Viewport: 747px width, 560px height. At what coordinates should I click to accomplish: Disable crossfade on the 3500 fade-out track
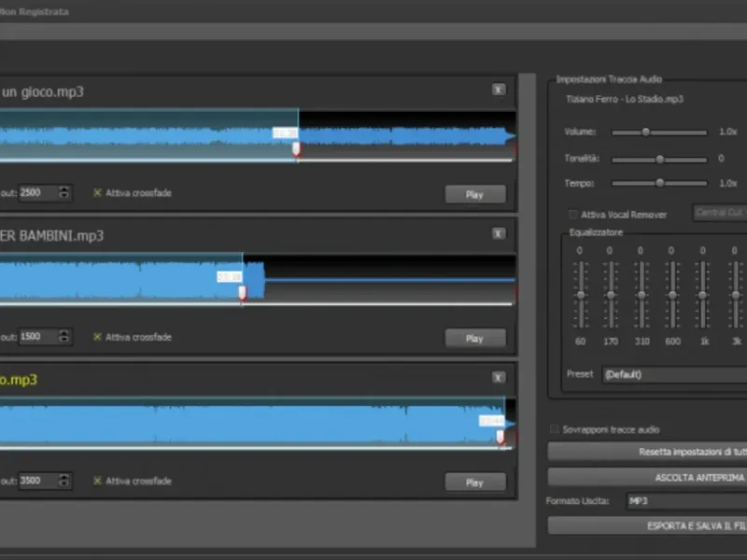(x=97, y=481)
